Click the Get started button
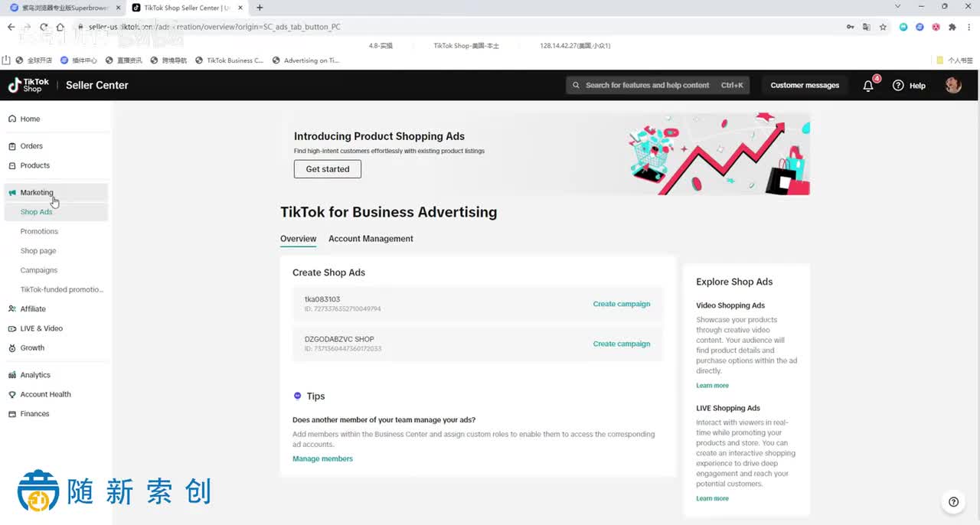980x525 pixels. (327, 169)
